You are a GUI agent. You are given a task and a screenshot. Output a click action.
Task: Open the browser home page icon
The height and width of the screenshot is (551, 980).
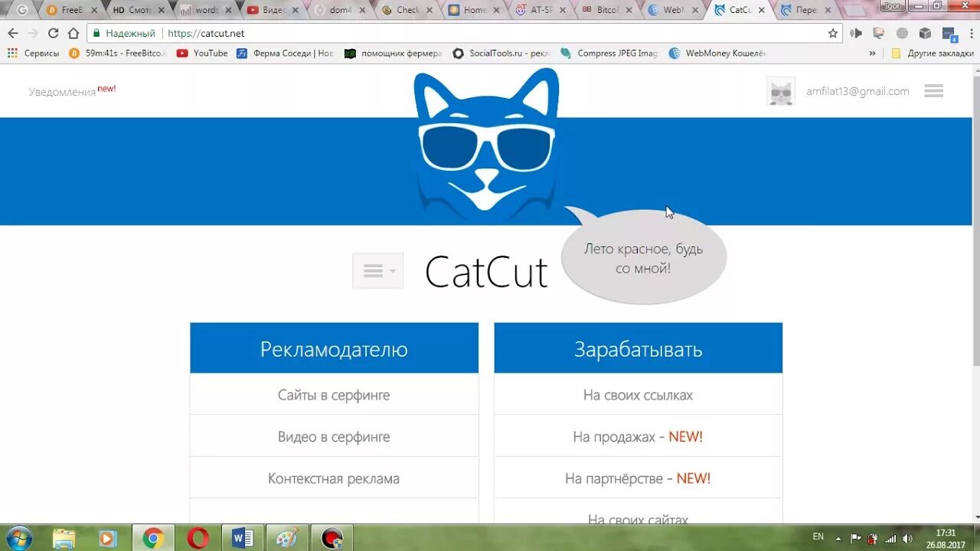pos(73,34)
